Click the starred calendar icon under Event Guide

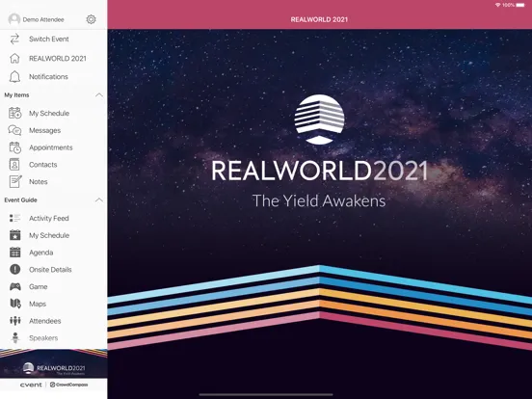tap(14, 235)
